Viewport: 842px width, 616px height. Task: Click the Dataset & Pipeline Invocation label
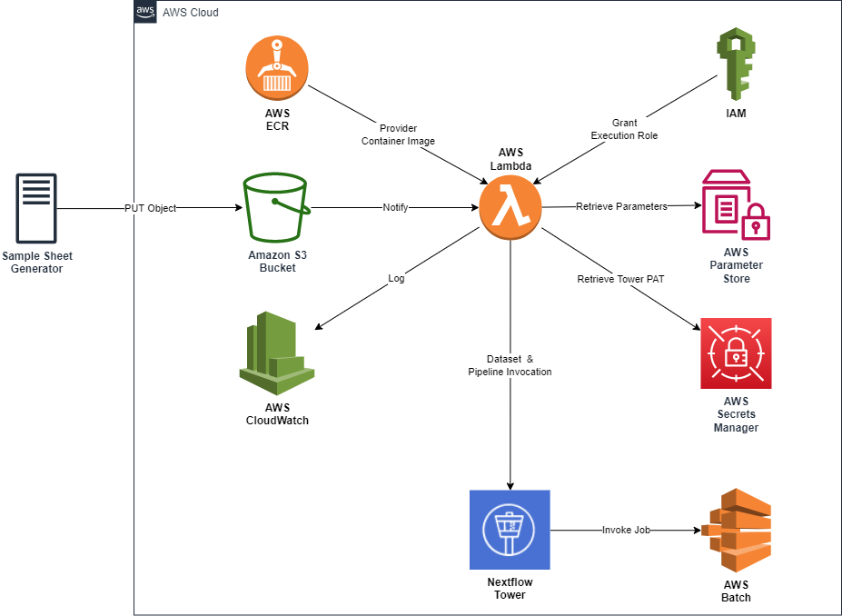[x=510, y=365]
